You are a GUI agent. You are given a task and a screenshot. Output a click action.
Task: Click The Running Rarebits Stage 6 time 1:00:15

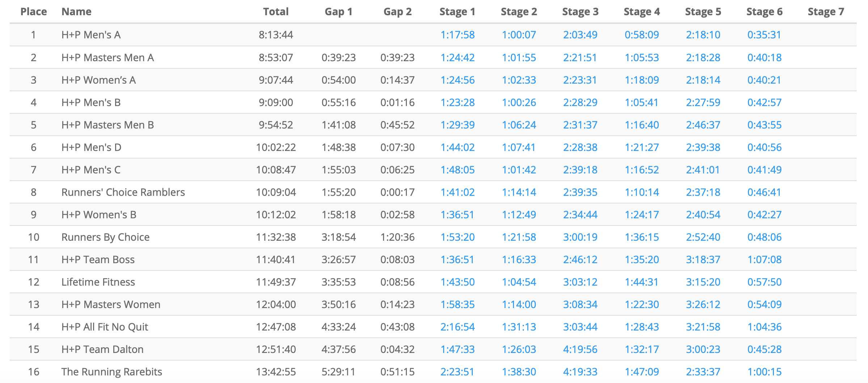[764, 372]
